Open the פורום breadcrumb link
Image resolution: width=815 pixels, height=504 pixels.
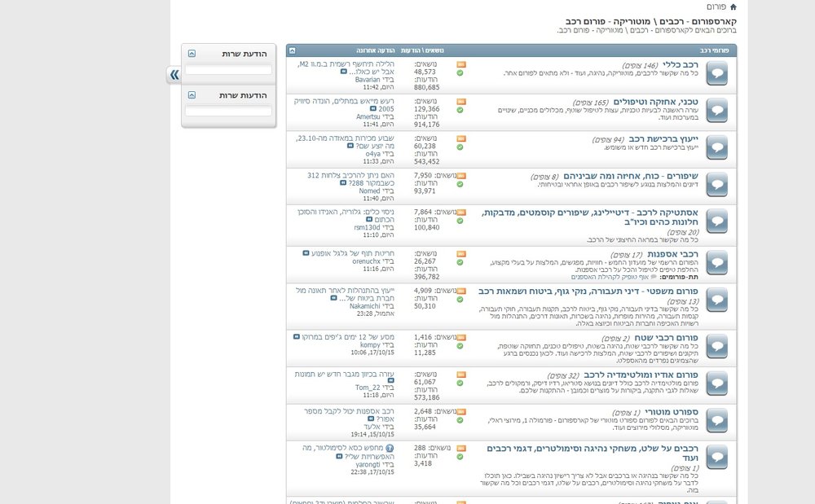(x=716, y=7)
